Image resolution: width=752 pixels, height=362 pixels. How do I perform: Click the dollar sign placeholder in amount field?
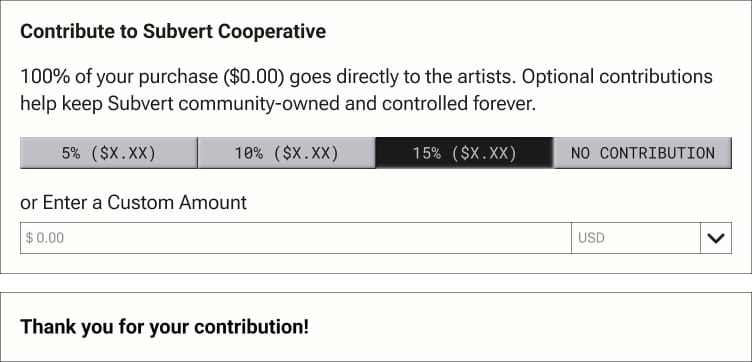pyautogui.click(x=29, y=238)
